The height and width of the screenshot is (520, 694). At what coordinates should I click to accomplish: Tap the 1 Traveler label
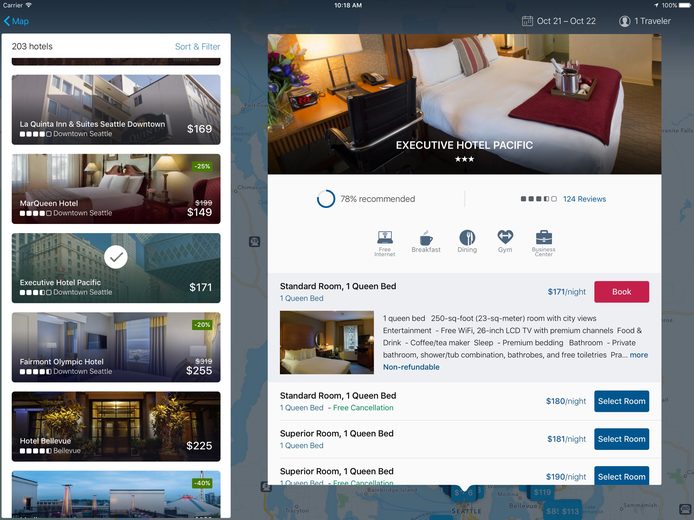(x=652, y=21)
